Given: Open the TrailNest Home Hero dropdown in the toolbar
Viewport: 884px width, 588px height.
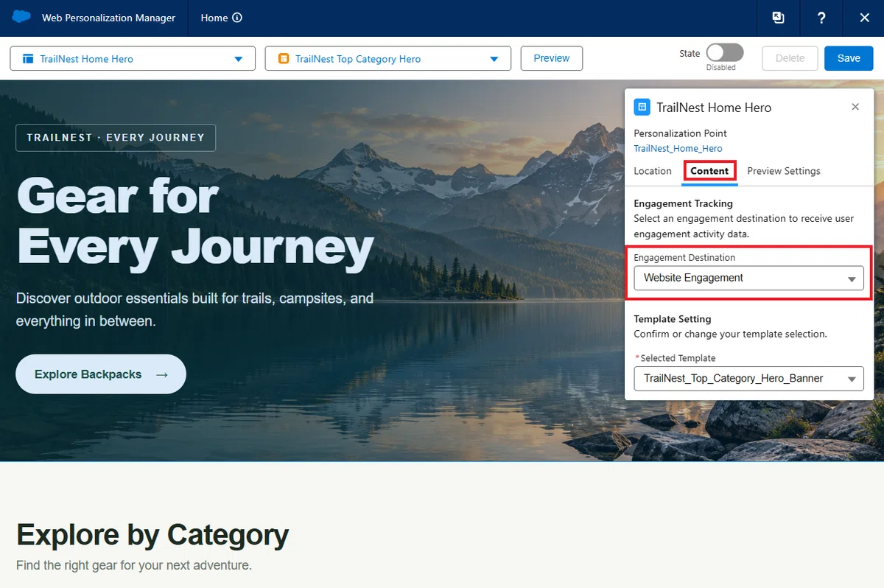Looking at the screenshot, I should (x=133, y=59).
